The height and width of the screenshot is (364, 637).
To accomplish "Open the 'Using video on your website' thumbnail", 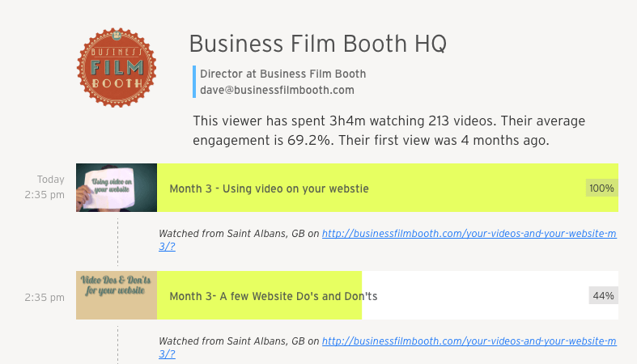I will (x=117, y=188).
